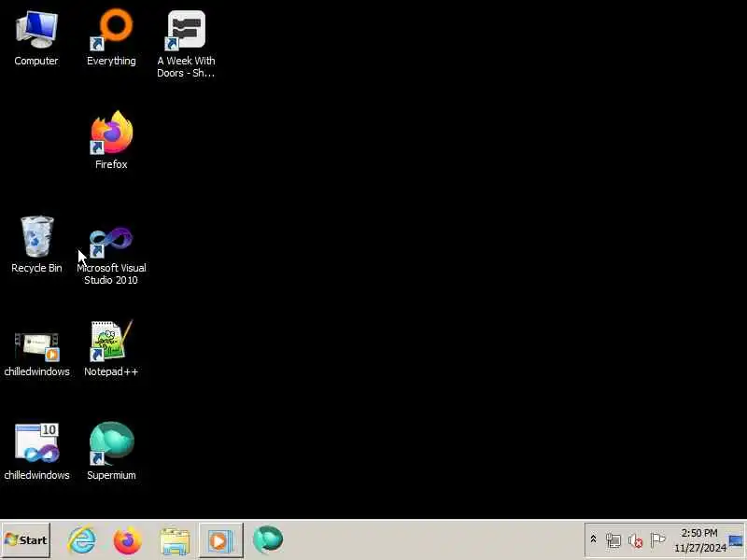This screenshot has height=560, width=747.
Task: Select the A Week With Doors shortcut
Action: tap(186, 45)
